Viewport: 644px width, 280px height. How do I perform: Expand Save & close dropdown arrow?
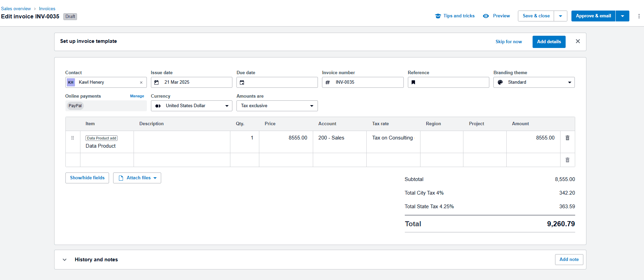(561, 16)
